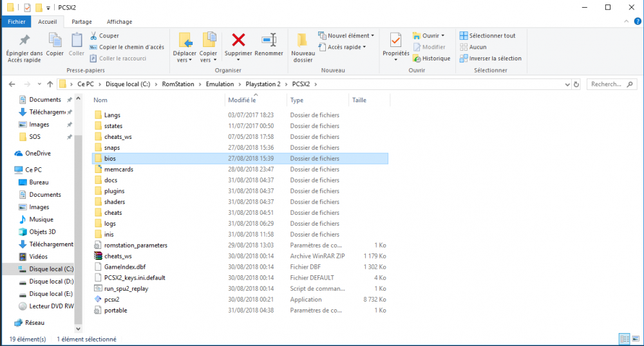
Task: Collapse the ribbon with the chevron
Action: point(626,21)
